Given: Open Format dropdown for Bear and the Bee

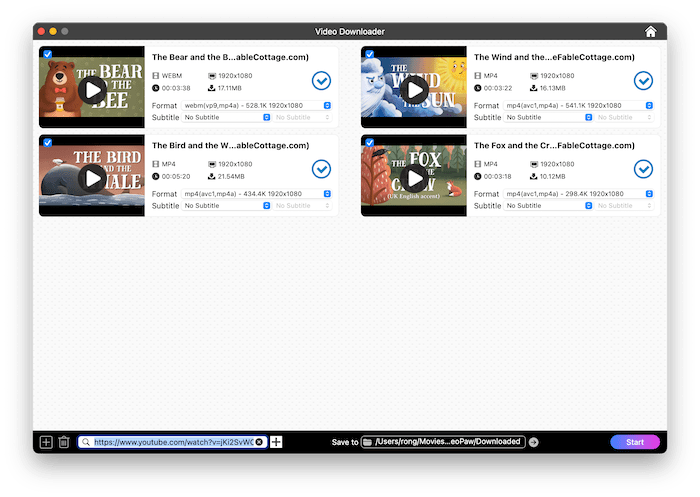Looking at the screenshot, I should 258,105.
